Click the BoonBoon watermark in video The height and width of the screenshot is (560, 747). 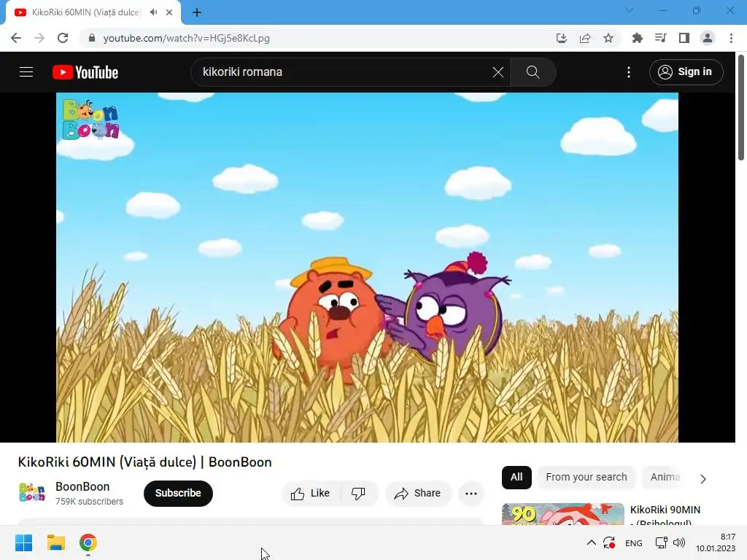click(x=90, y=120)
